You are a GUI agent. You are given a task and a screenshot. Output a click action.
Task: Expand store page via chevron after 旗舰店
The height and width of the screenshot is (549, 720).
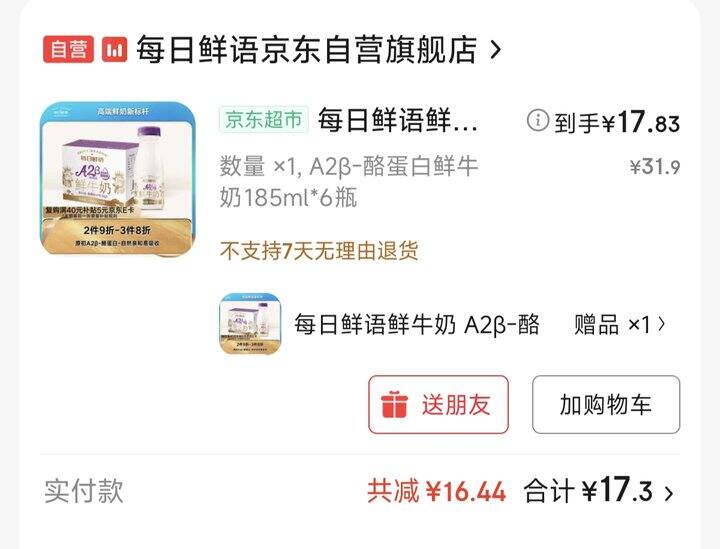pos(495,50)
